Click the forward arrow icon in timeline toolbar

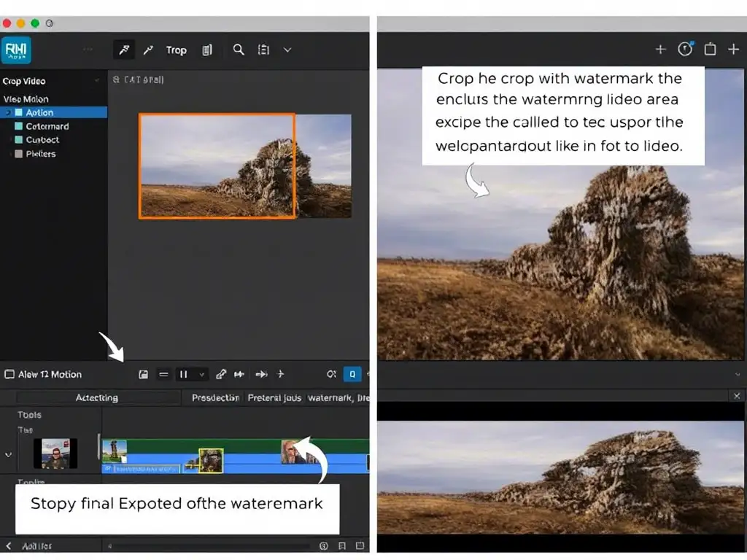[x=261, y=374]
